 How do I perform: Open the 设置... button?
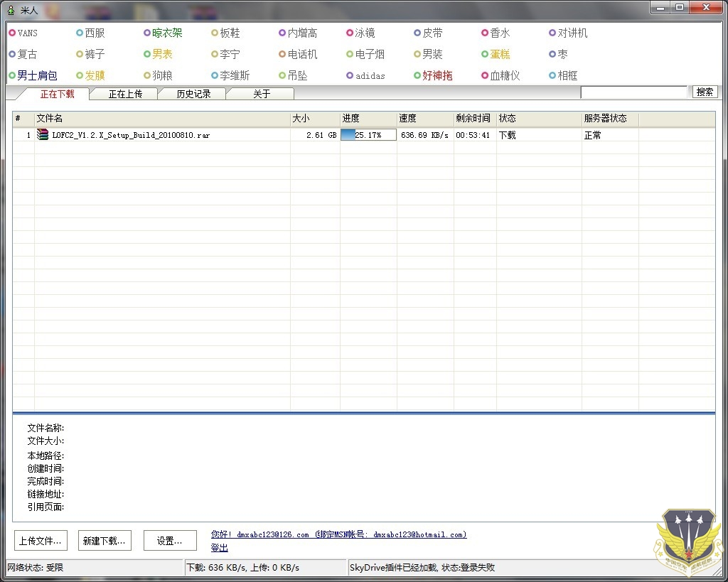[x=169, y=541]
